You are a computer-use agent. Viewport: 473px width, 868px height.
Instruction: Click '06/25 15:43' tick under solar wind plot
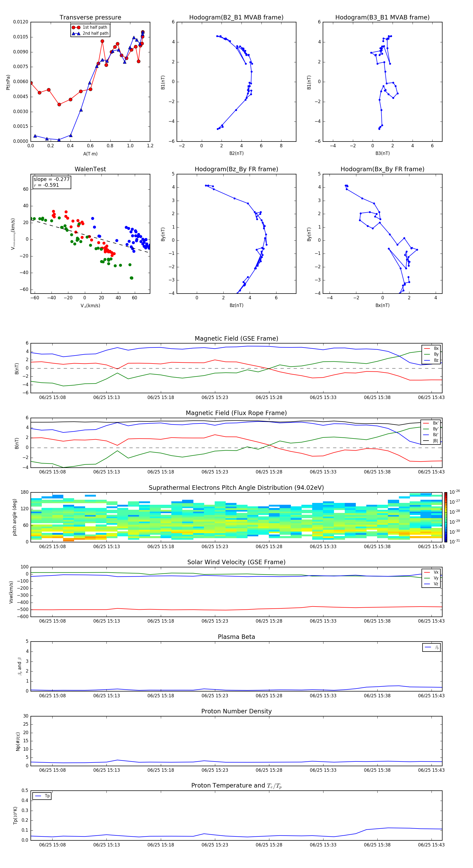[x=431, y=621]
